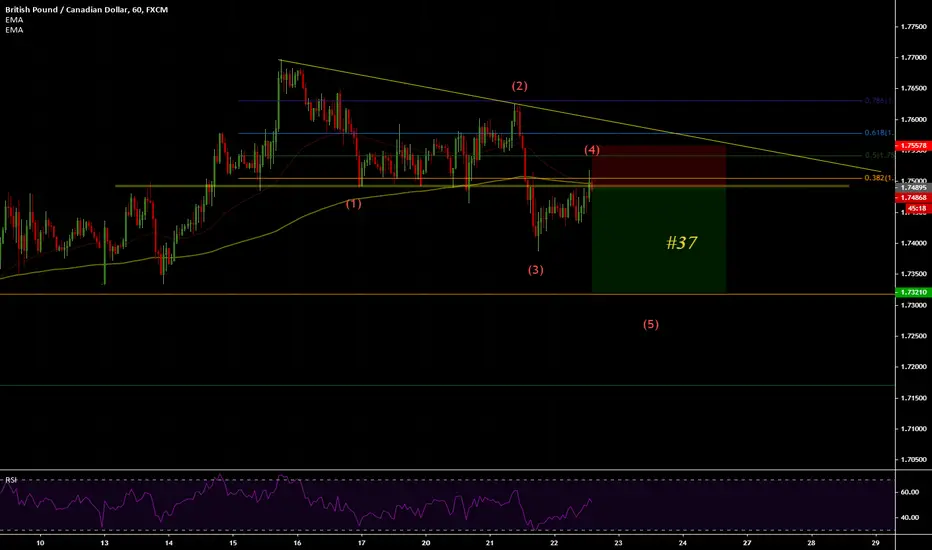Click the 1.74000 price axis label

914,243
